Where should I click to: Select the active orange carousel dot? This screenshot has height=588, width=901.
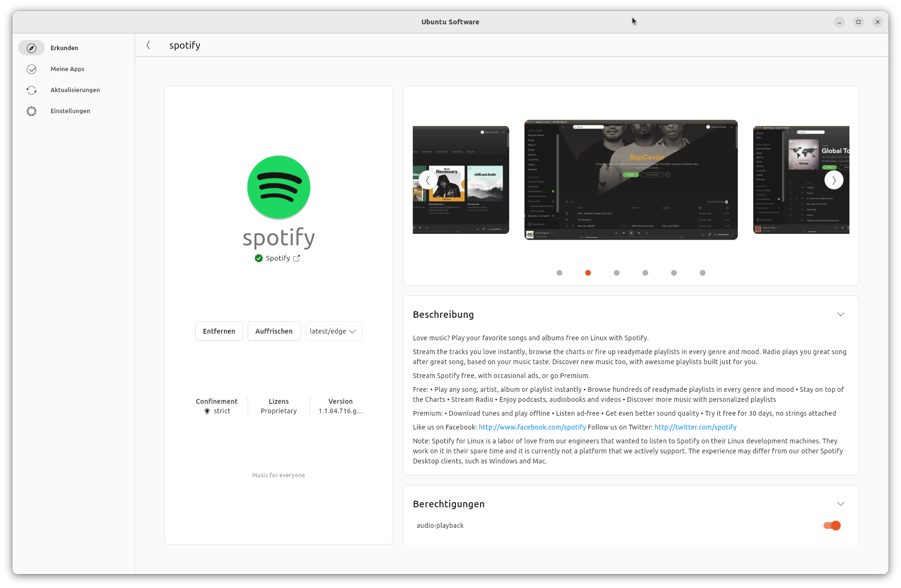(588, 273)
